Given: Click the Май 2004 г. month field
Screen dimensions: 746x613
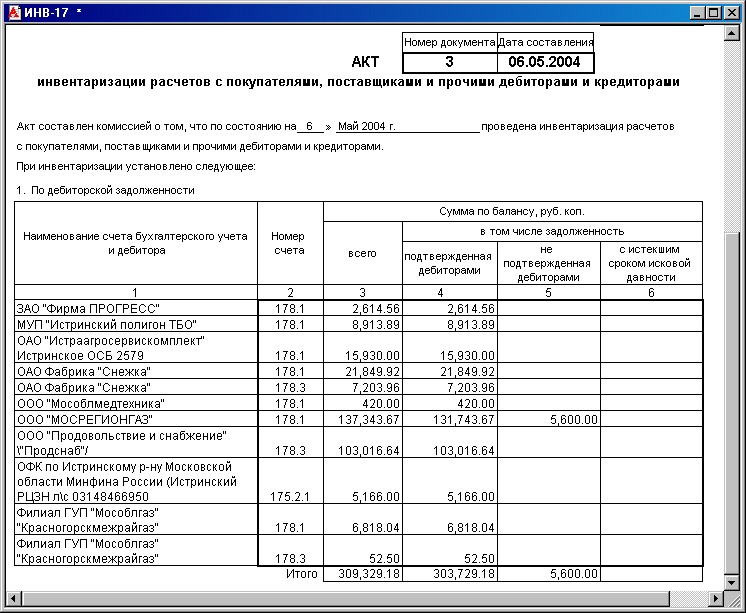Looking at the screenshot, I should tap(408, 127).
